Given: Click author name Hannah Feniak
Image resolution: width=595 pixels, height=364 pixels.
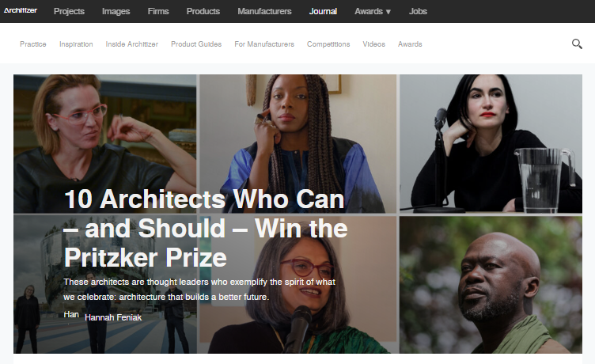Looking at the screenshot, I should click(113, 317).
